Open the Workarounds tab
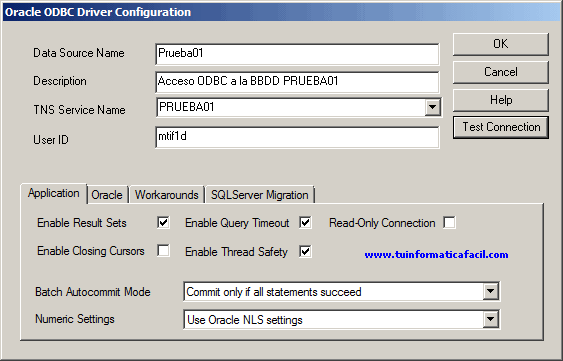The image size is (563, 361). [167, 195]
